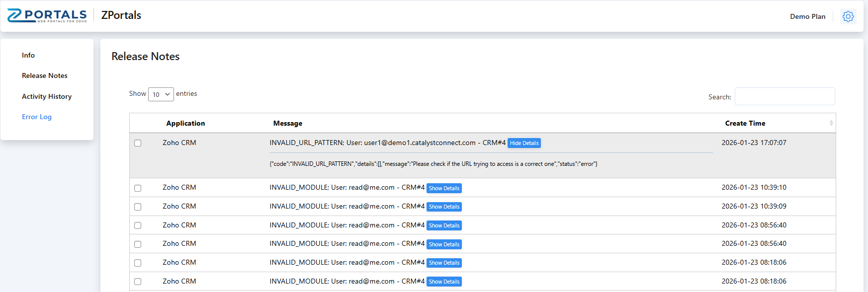Viewport: 868px width, 292px height.
Task: Collapse details with Hide Details button
Action: point(524,143)
